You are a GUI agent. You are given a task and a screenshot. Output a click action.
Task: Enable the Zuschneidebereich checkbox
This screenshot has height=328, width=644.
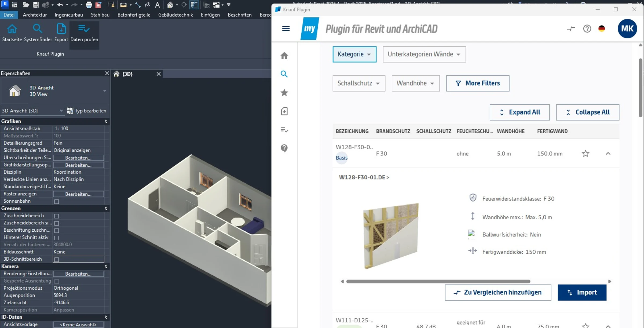57,216
